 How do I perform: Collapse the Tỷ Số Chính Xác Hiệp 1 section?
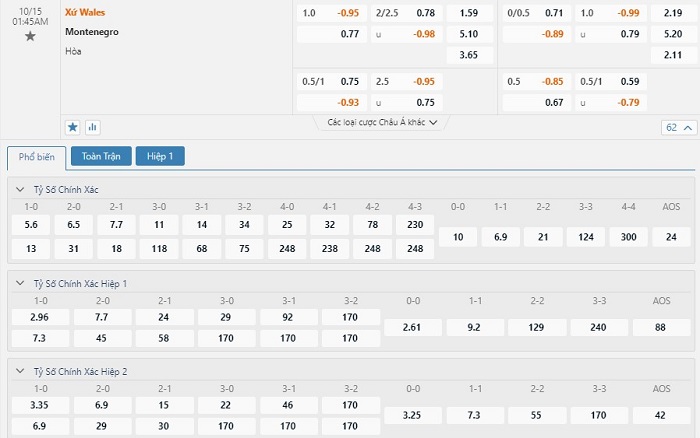click(20, 283)
